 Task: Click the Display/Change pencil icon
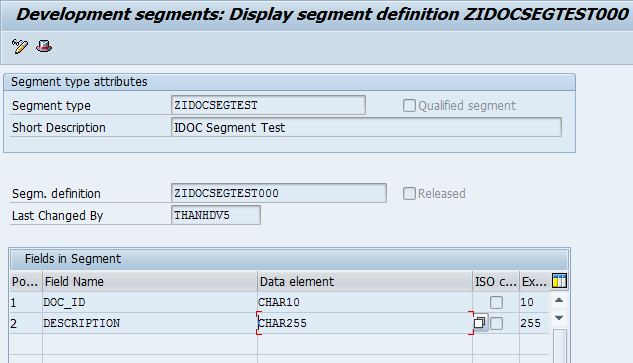[20, 46]
